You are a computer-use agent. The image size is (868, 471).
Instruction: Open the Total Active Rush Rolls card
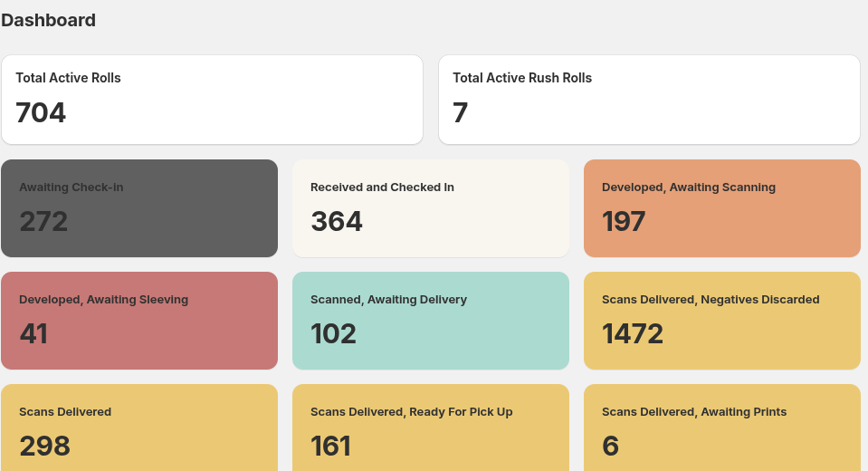(x=649, y=100)
